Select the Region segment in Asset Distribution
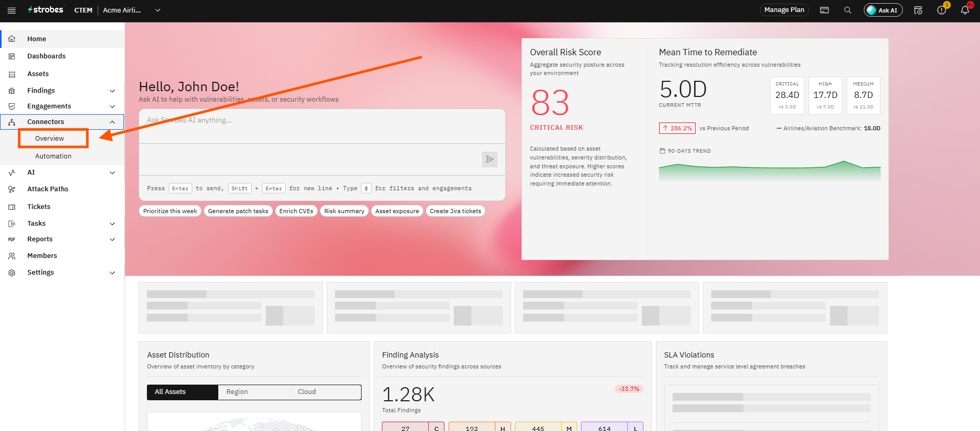The width and height of the screenshot is (980, 431). coord(254,392)
